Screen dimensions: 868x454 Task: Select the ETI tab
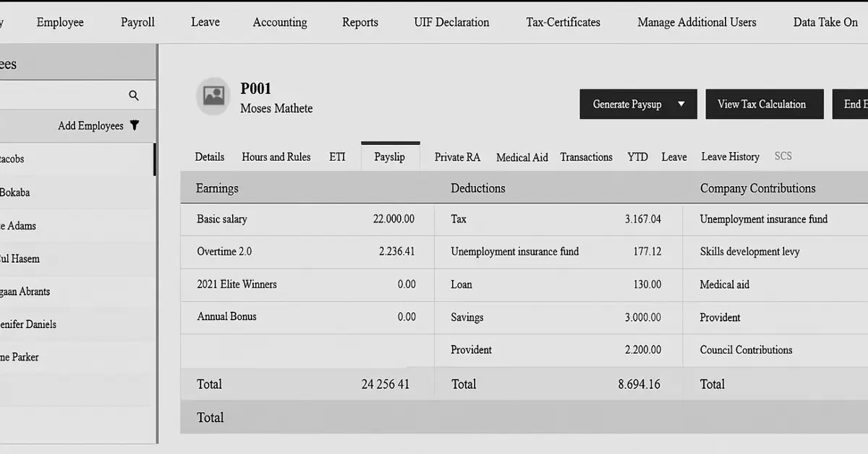click(x=337, y=156)
